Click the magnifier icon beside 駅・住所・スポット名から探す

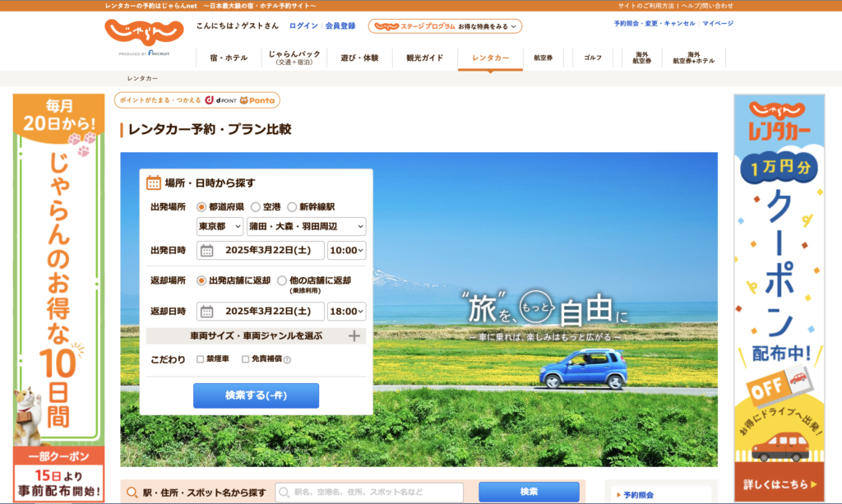pos(132,492)
